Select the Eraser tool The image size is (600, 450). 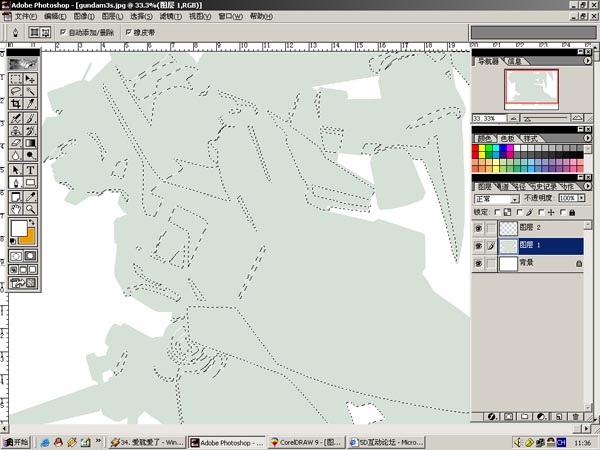pos(16,143)
